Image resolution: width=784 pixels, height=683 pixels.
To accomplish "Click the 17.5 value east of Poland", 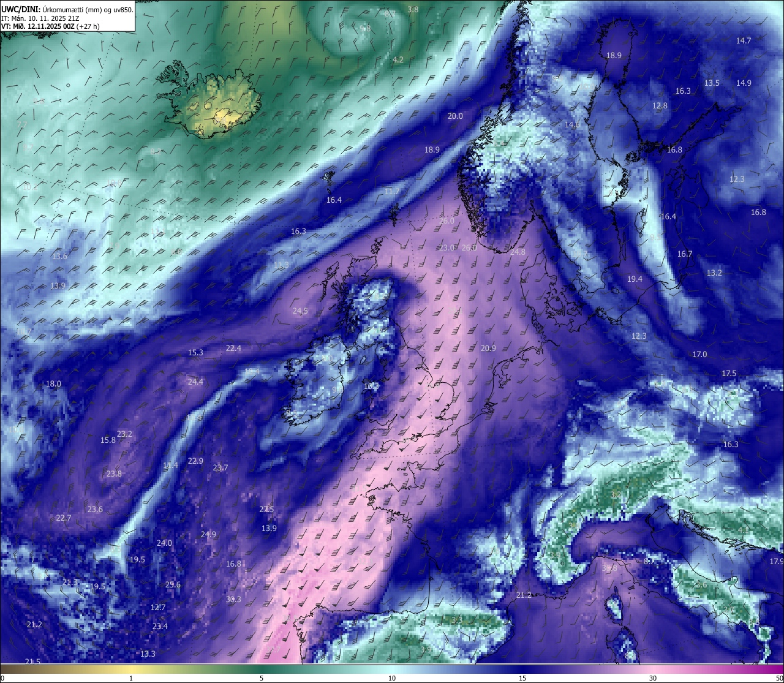I will (x=729, y=373).
